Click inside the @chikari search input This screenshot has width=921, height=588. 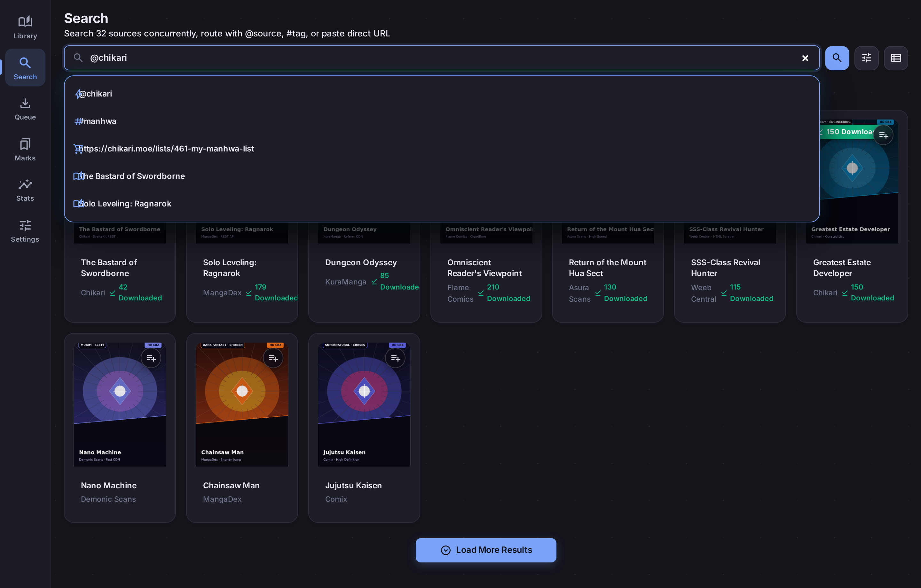click(x=442, y=58)
